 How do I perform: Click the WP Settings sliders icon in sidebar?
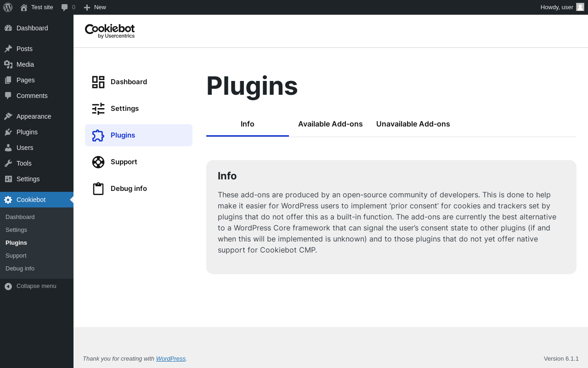click(8, 179)
